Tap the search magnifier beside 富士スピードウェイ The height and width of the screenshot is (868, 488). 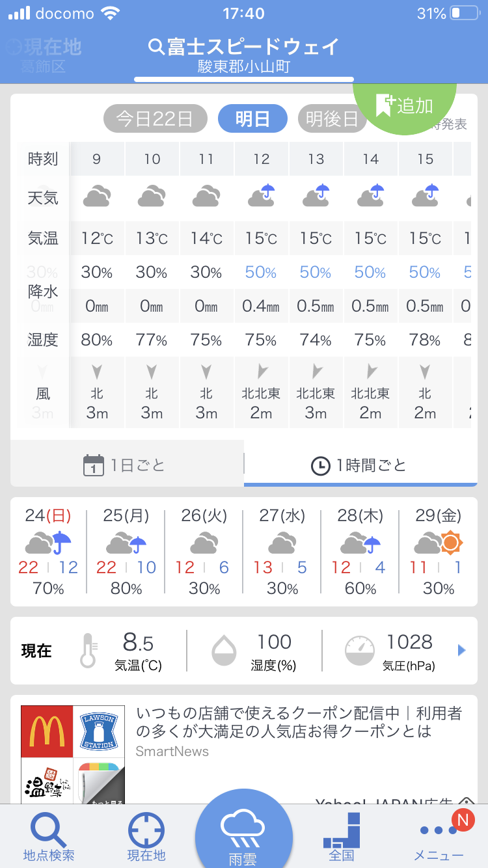156,47
